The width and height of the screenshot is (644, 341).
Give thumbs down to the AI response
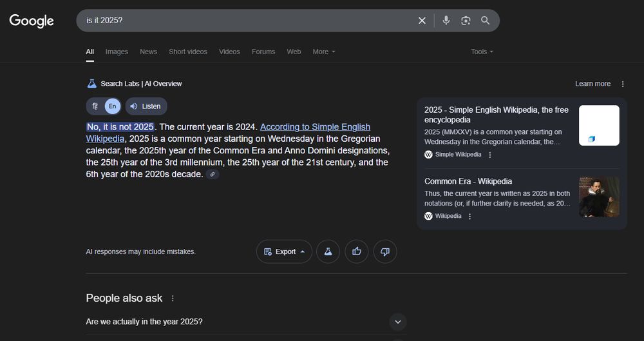[x=385, y=252]
